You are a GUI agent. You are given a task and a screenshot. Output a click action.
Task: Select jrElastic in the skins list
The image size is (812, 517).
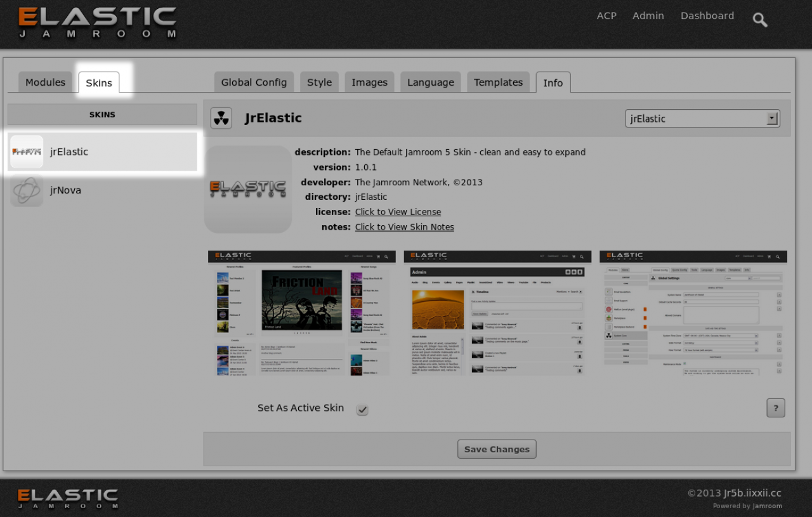(x=102, y=152)
